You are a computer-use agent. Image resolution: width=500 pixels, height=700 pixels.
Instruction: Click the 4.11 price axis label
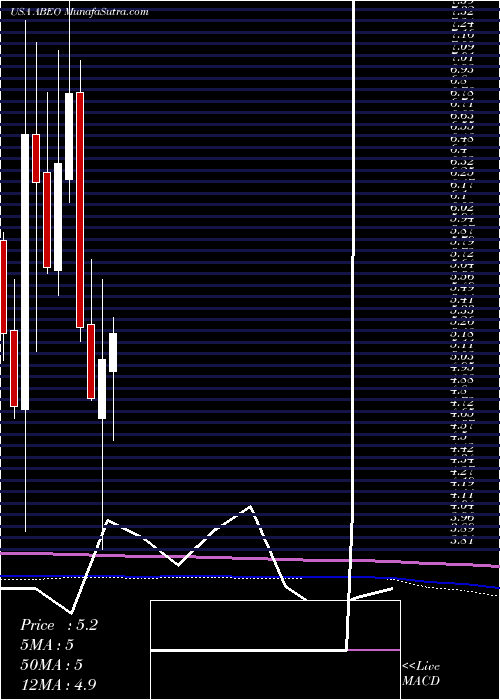(x=463, y=495)
